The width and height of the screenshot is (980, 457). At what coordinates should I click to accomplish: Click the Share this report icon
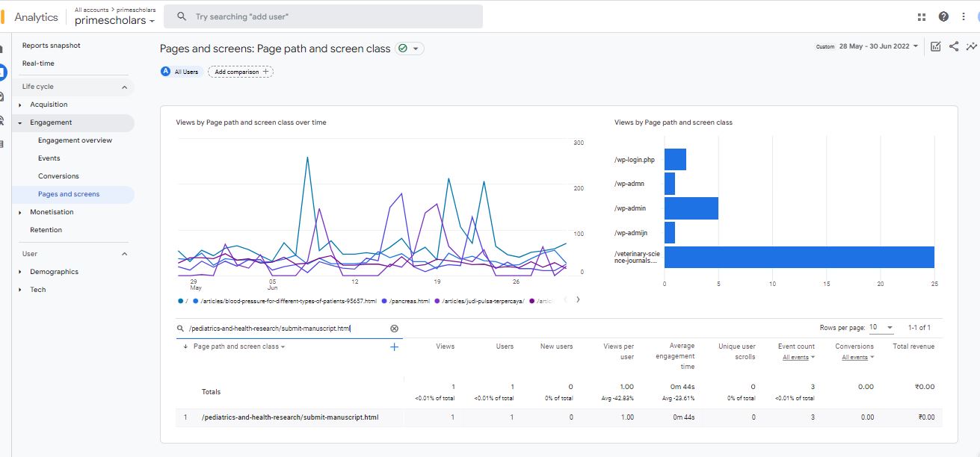point(954,46)
